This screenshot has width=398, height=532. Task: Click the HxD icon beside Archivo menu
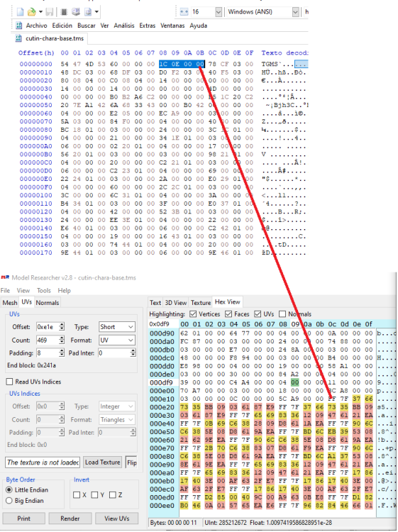tap(19, 26)
